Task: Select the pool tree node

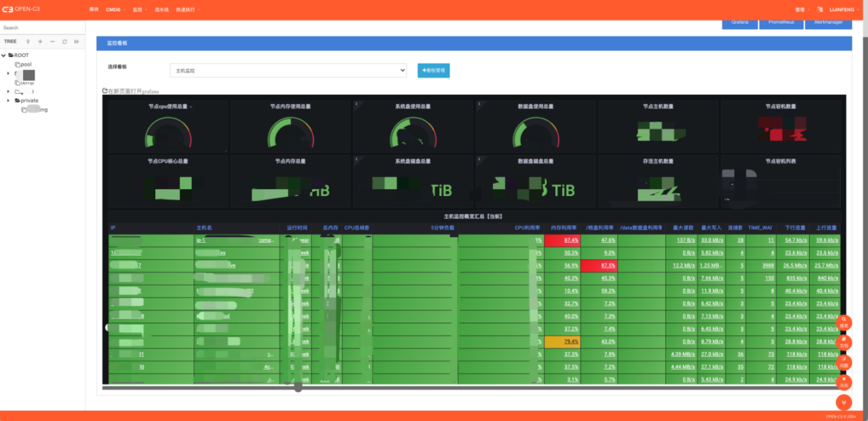Action: pyautogui.click(x=26, y=64)
